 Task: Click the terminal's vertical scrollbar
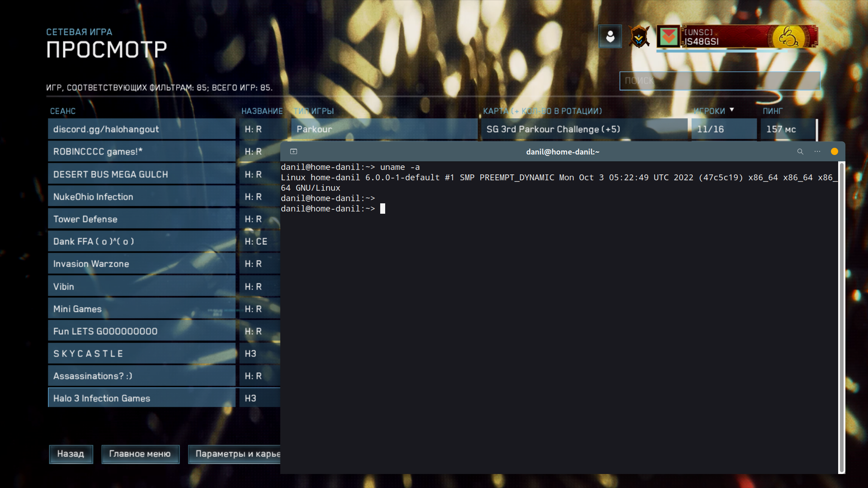point(841,317)
